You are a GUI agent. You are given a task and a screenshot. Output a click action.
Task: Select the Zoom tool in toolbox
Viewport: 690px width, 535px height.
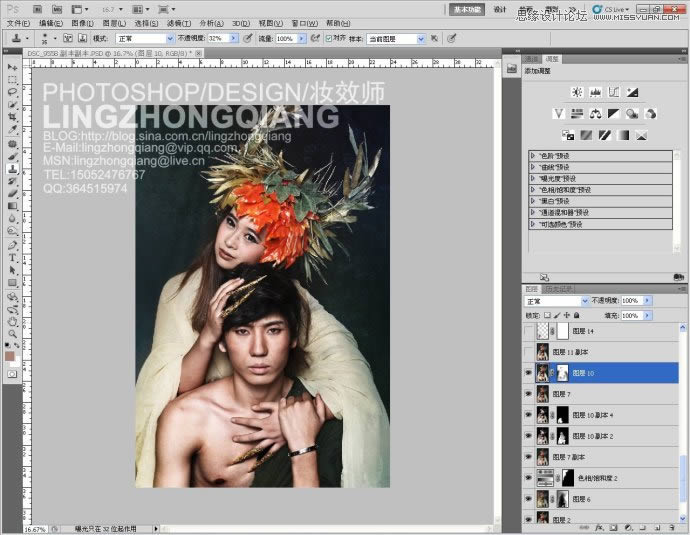pyautogui.click(x=12, y=334)
